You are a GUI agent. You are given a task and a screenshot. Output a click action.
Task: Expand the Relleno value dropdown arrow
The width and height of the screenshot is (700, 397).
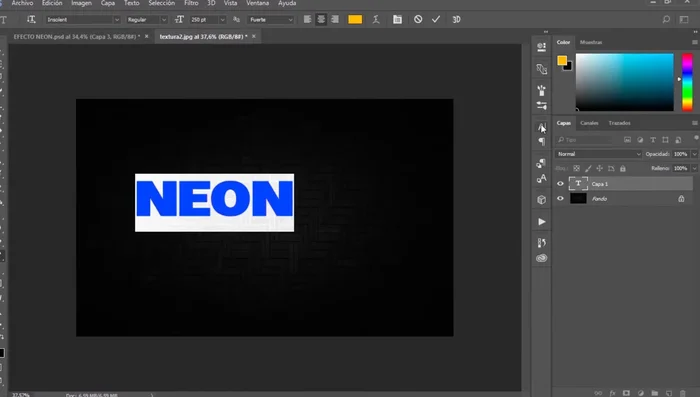click(694, 168)
